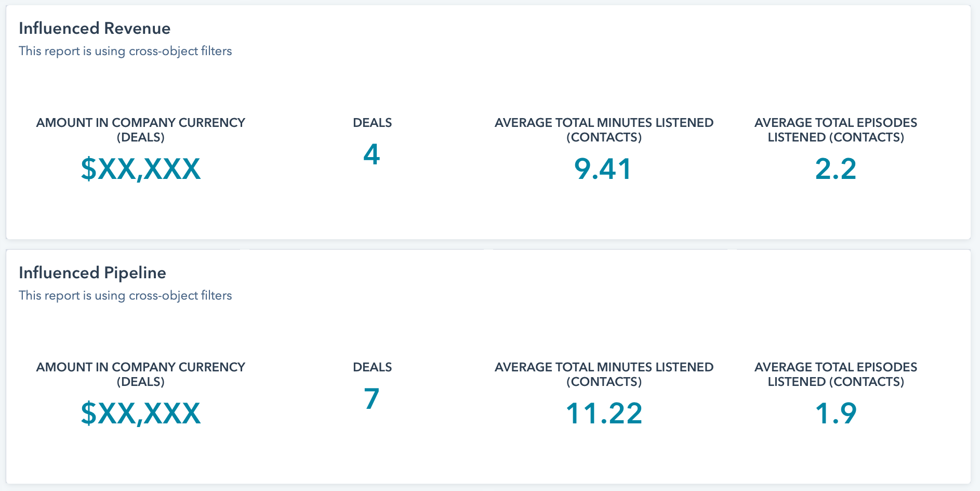Click the 11.22 average minutes listened value
Viewport: 980px width, 491px height.
coord(604,414)
